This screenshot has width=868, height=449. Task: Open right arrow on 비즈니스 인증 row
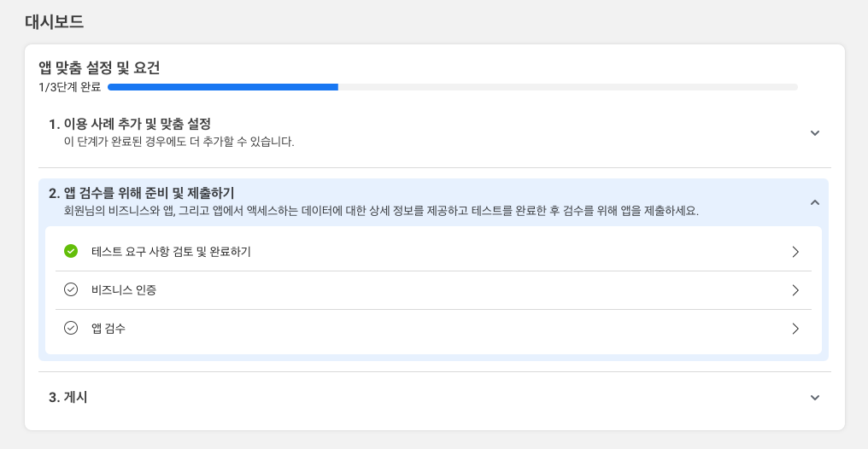(x=795, y=290)
